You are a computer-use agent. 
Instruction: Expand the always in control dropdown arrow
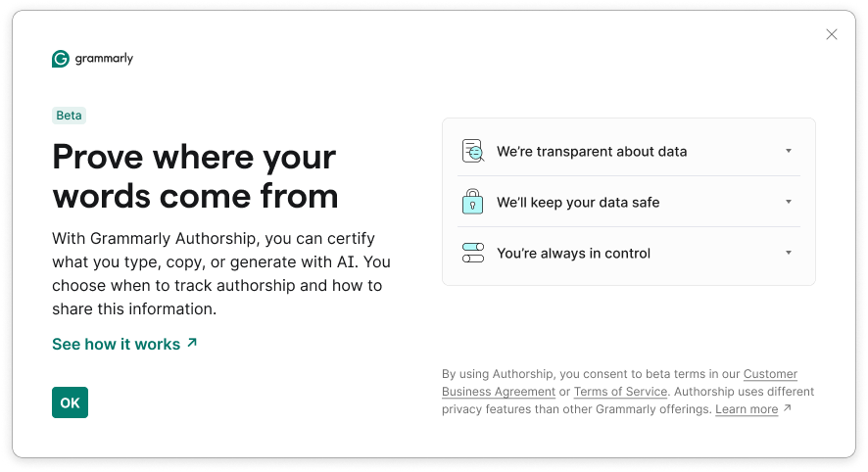pyautogui.click(x=789, y=253)
